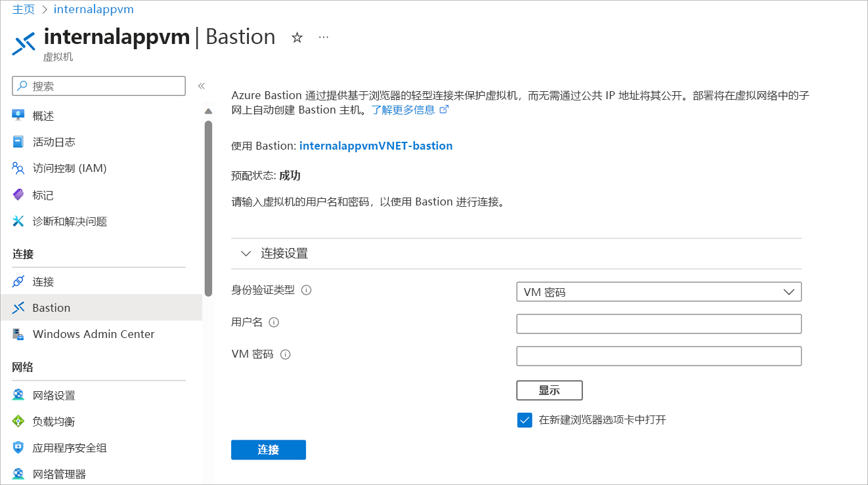This screenshot has width=868, height=485.
Task: Click the 预配状态 value 成功
Action: [x=290, y=175]
